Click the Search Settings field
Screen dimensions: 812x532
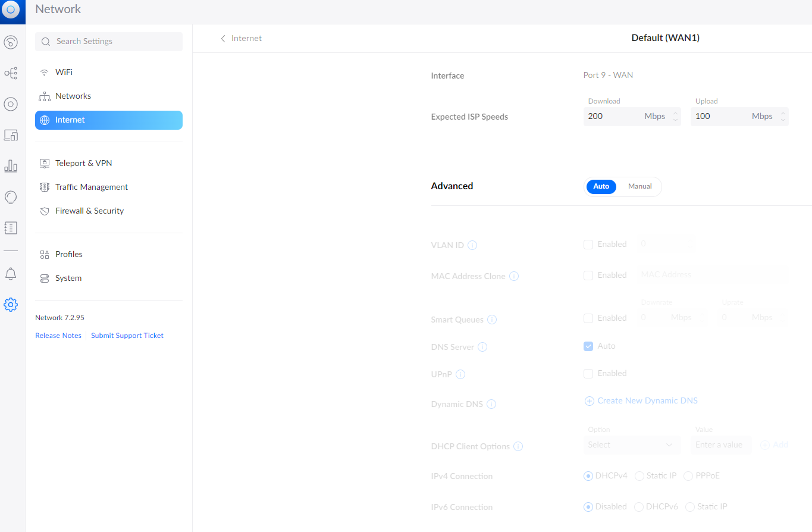tap(109, 42)
